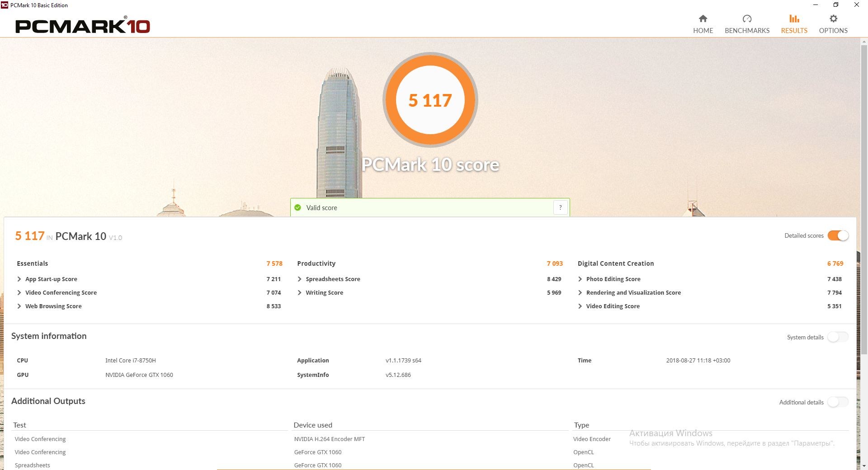Enable the System details switch
The width and height of the screenshot is (868, 470).
838,337
